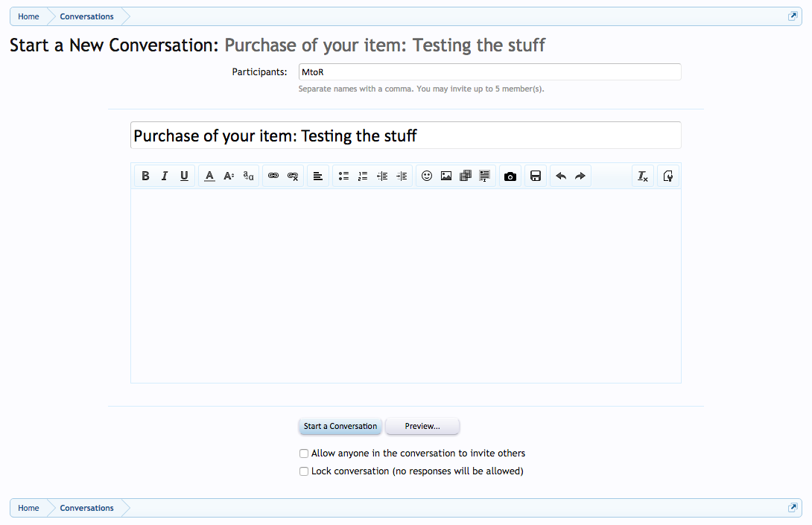
Task: Click the unlink icon
Action: coord(293,176)
